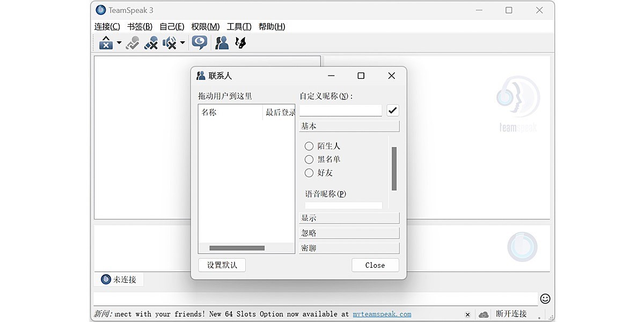Open the dropdown next to the disconnect icon
644x322 pixels.
[119, 42]
